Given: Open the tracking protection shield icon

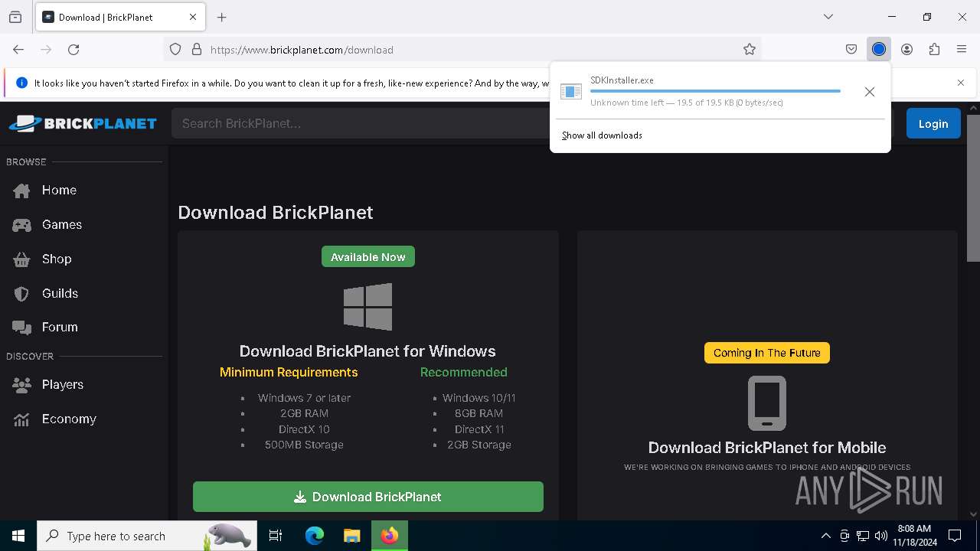Looking at the screenshot, I should pyautogui.click(x=175, y=49).
